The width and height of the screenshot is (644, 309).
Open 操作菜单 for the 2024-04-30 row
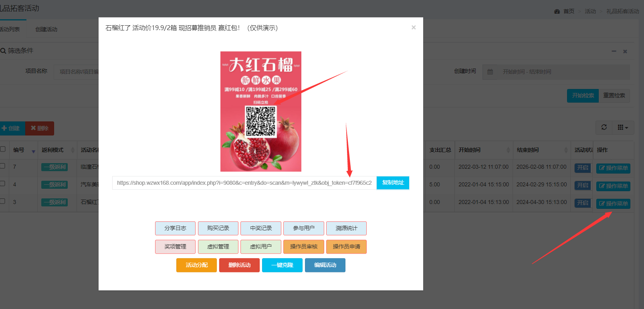(613, 204)
